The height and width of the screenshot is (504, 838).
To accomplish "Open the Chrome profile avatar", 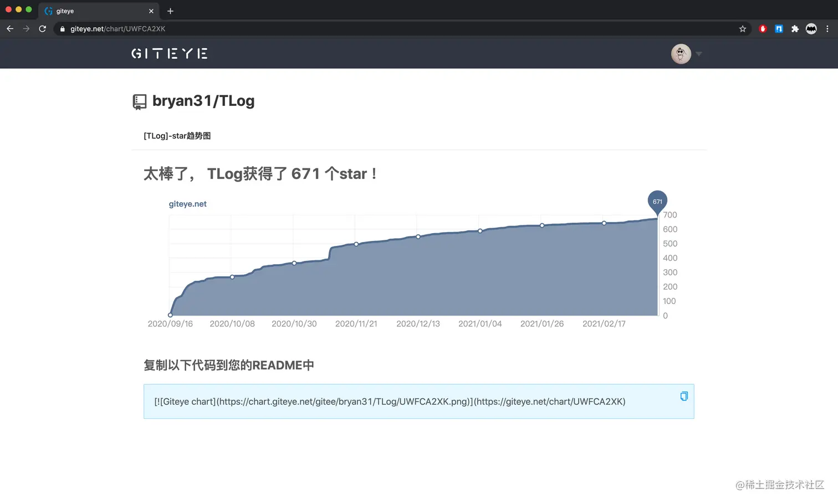I will coord(811,29).
